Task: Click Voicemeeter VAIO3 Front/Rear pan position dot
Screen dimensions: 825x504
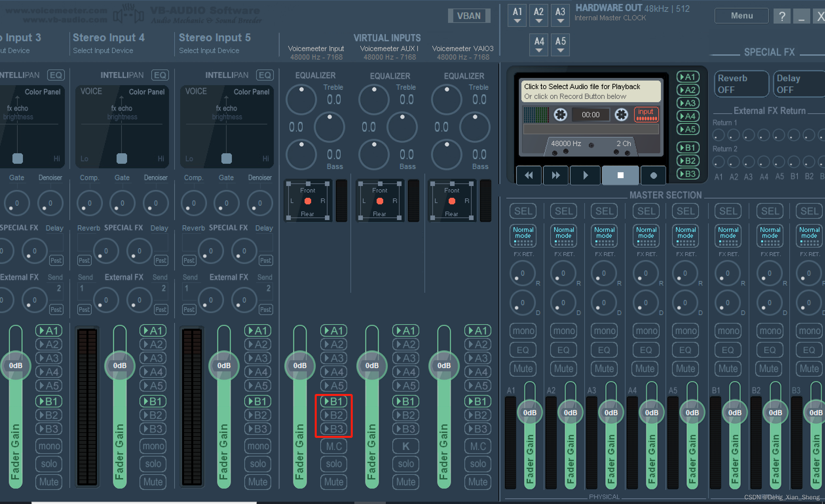Action: (x=452, y=201)
